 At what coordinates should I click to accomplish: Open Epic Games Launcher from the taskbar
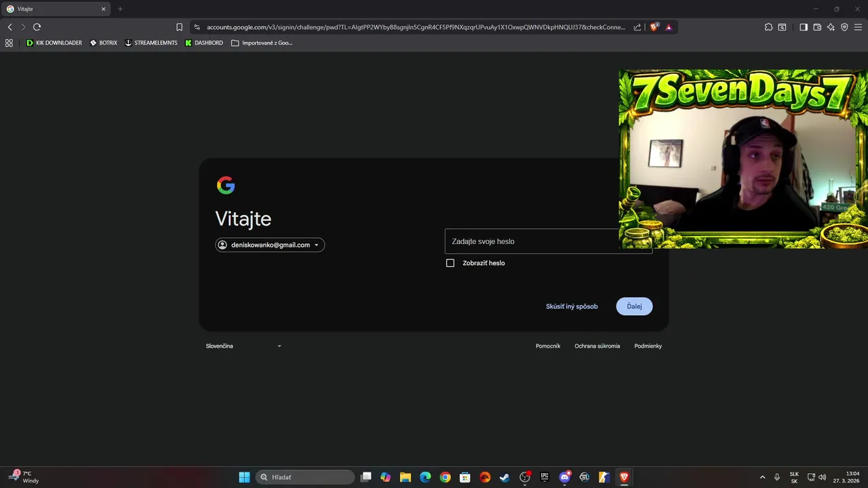[x=545, y=477]
